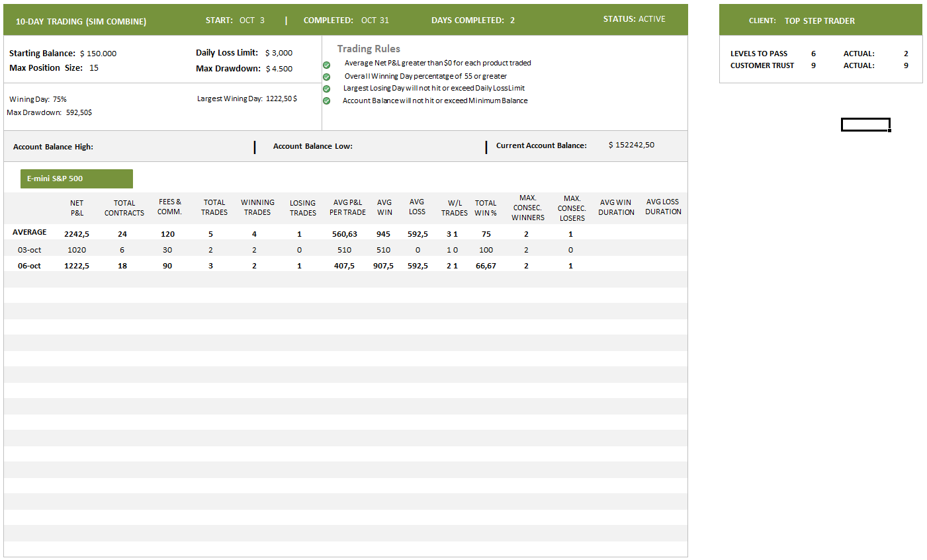Viewport: 927px width, 560px height.
Task: Select the Starting Balance value $ 150.000
Action: [x=98, y=54]
